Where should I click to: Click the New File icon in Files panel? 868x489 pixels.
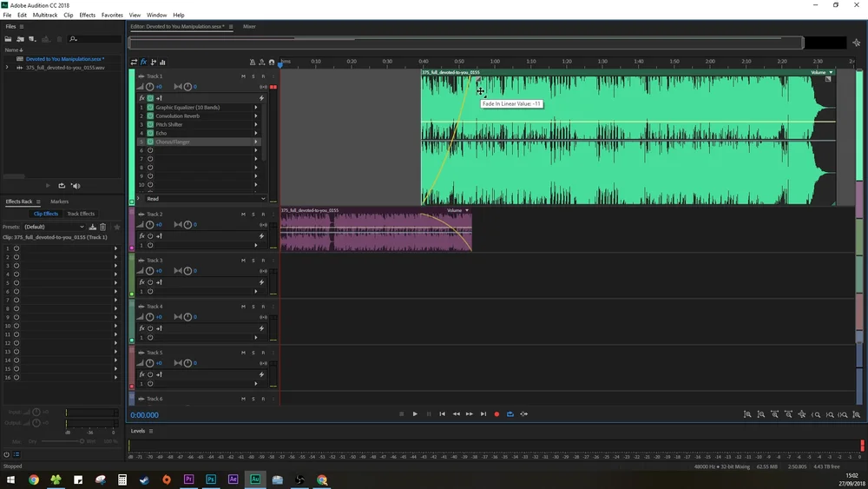(x=32, y=39)
